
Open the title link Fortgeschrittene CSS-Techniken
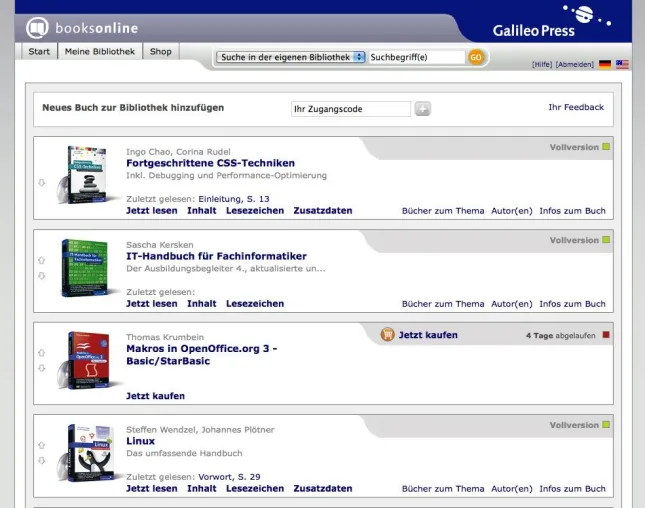pyautogui.click(x=210, y=163)
